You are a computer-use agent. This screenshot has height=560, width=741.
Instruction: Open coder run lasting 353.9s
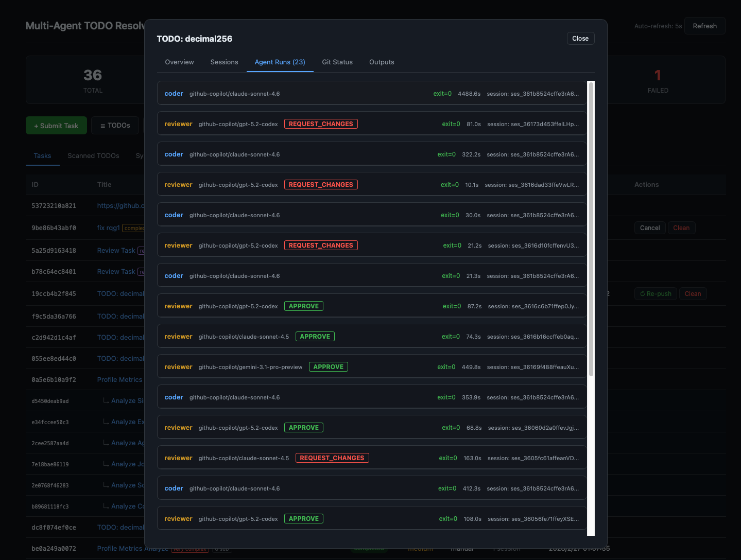[371, 397]
